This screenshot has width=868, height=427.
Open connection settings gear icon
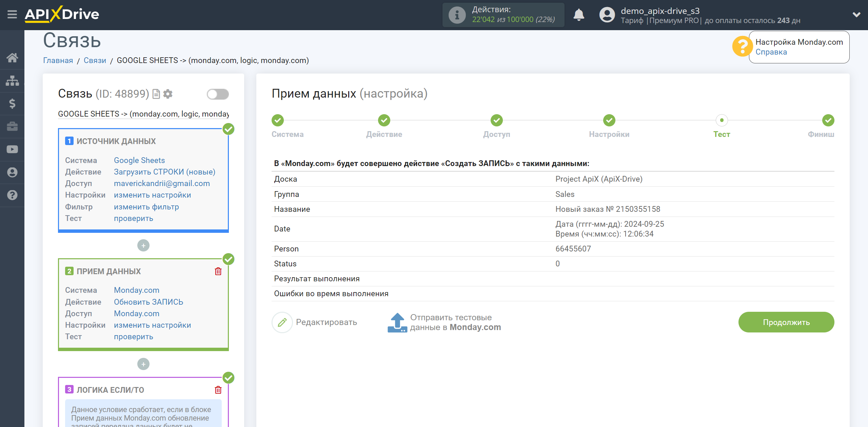(x=168, y=94)
